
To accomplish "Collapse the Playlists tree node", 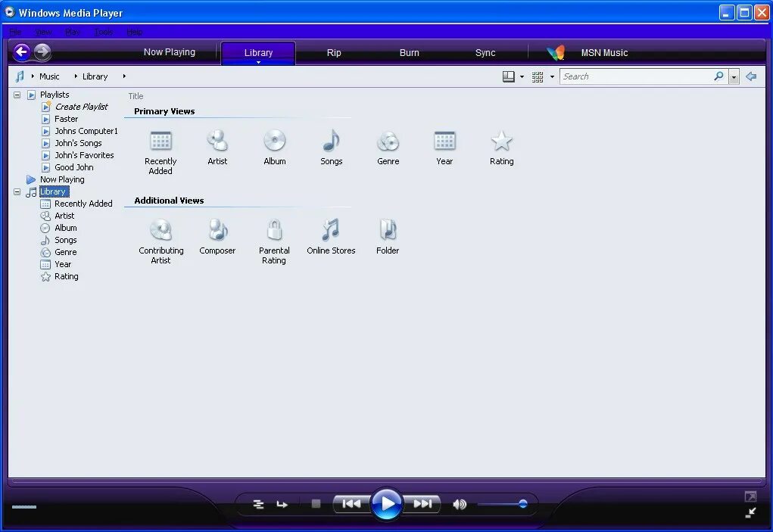I will point(17,95).
